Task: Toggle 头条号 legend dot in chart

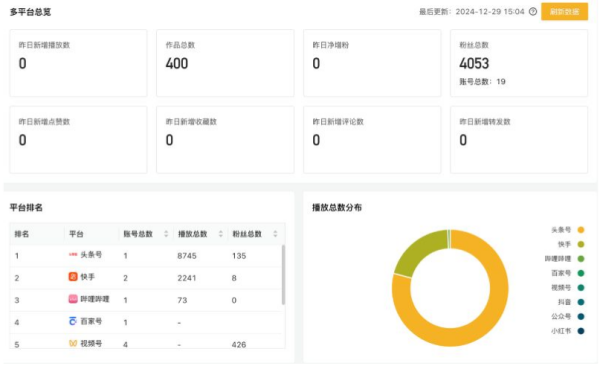Action: click(580, 230)
